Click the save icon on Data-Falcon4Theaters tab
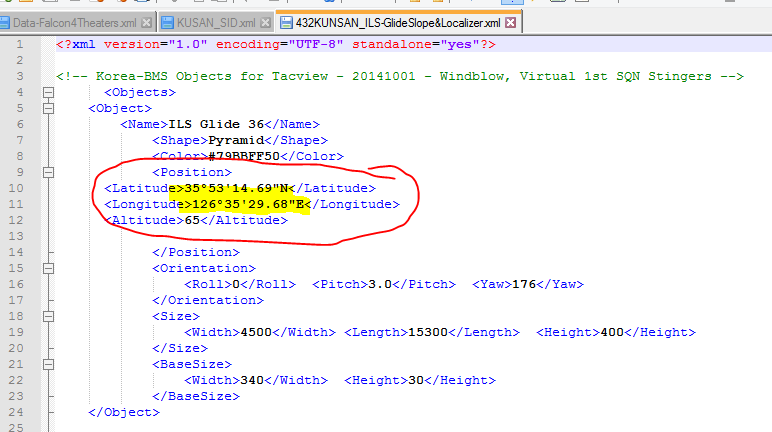The height and width of the screenshot is (432, 772). (x=5, y=23)
